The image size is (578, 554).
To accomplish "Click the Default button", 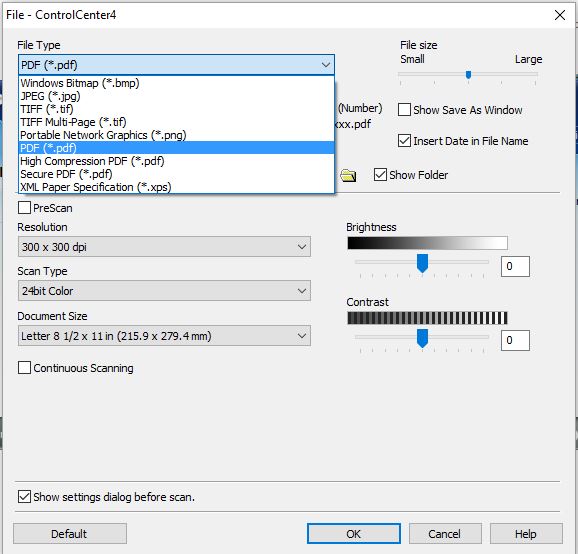I will [x=70, y=534].
